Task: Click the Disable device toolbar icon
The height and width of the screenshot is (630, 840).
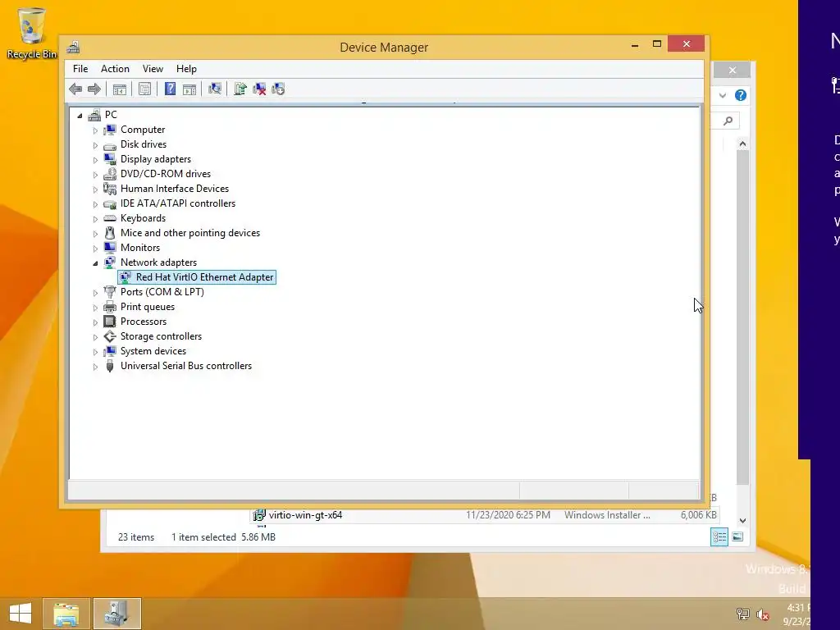Action: [278, 89]
